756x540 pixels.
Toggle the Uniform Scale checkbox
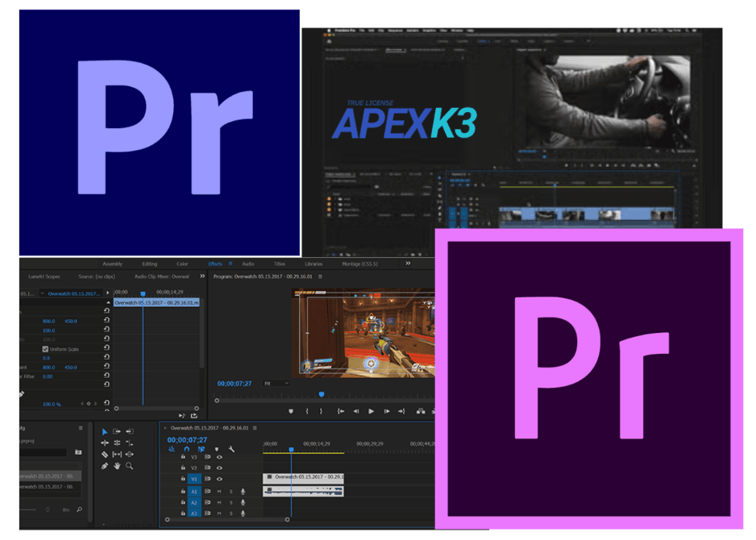[45, 349]
